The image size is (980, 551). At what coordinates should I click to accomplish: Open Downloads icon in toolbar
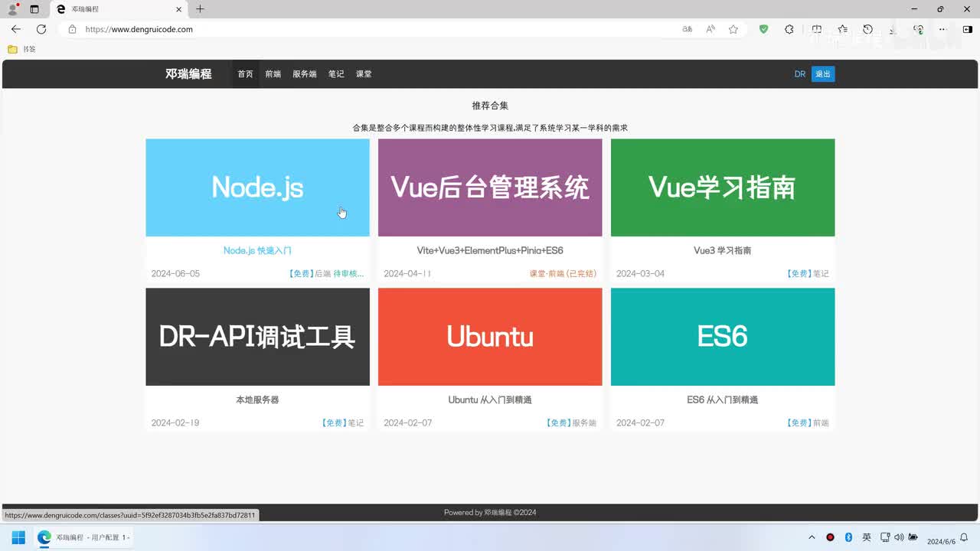tap(893, 29)
